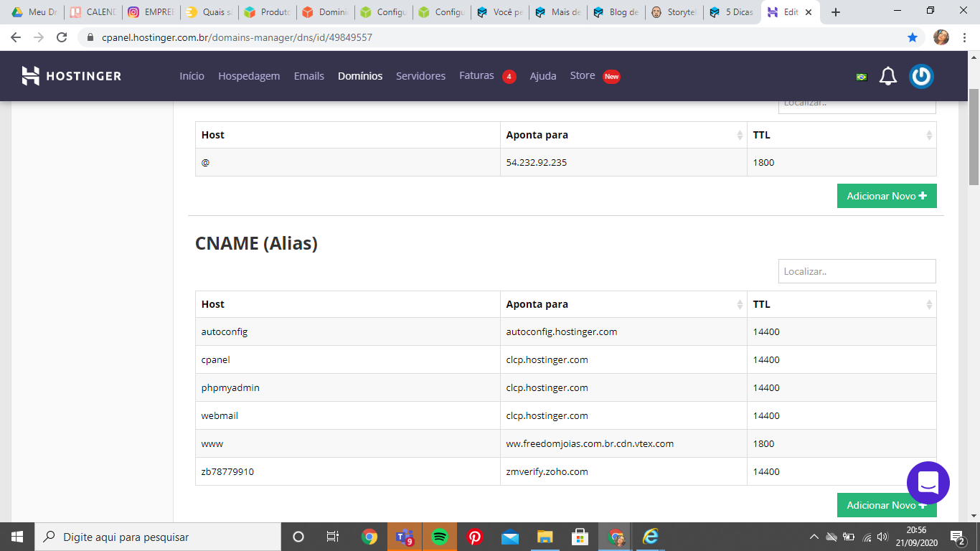Open Spotify from the taskbar
The height and width of the screenshot is (551, 980).
point(440,537)
